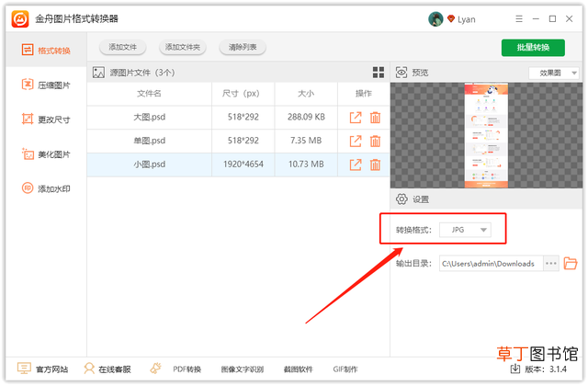Minimize the converter window
The height and width of the screenshot is (386, 588).
click(536, 18)
